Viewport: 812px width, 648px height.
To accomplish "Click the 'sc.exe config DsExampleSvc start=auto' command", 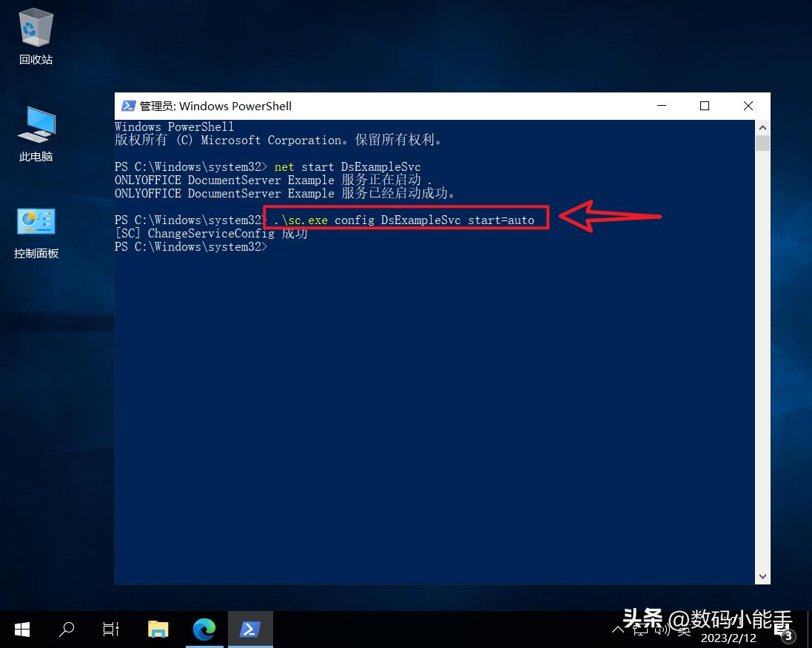I will pyautogui.click(x=404, y=220).
